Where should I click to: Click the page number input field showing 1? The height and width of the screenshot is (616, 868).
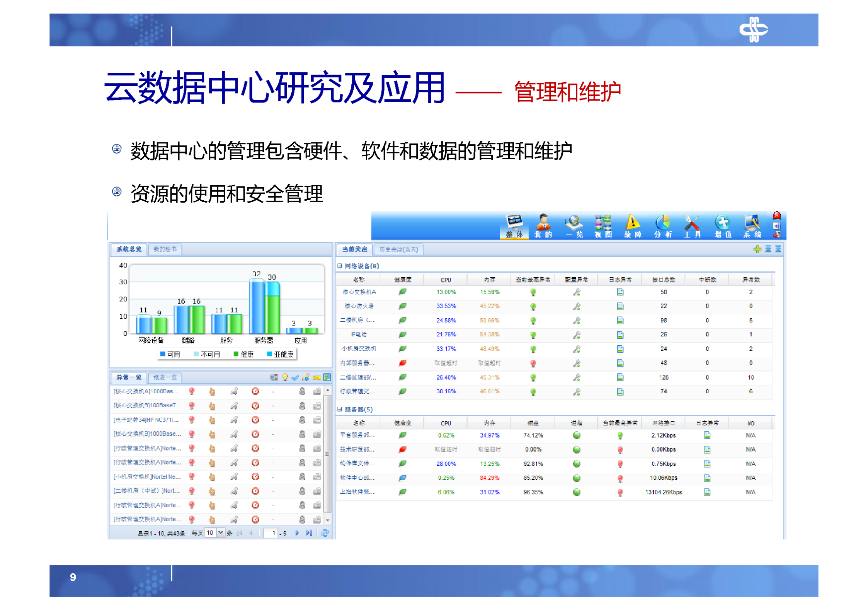271,532
